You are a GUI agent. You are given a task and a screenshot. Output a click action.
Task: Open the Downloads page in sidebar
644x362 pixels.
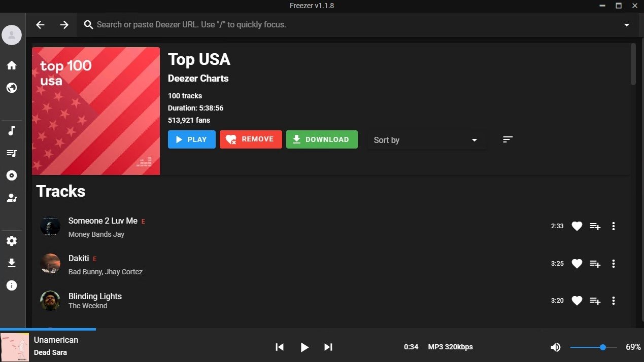[12, 263]
